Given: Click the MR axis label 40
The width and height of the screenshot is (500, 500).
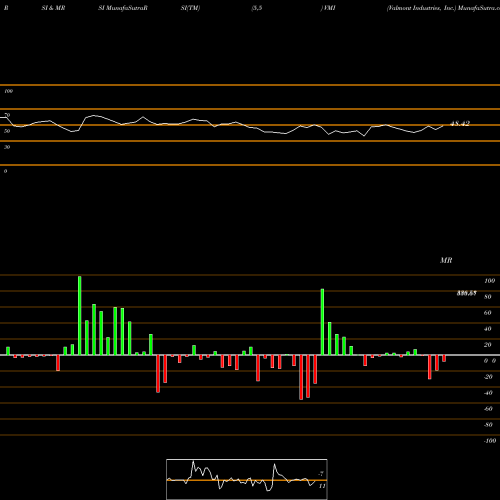Looking at the screenshot, I should [x=488, y=329].
